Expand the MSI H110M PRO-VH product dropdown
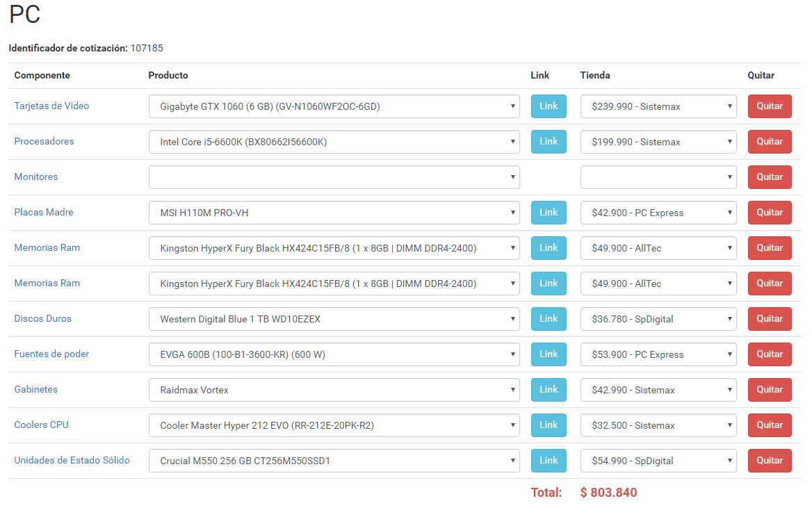 pos(334,213)
